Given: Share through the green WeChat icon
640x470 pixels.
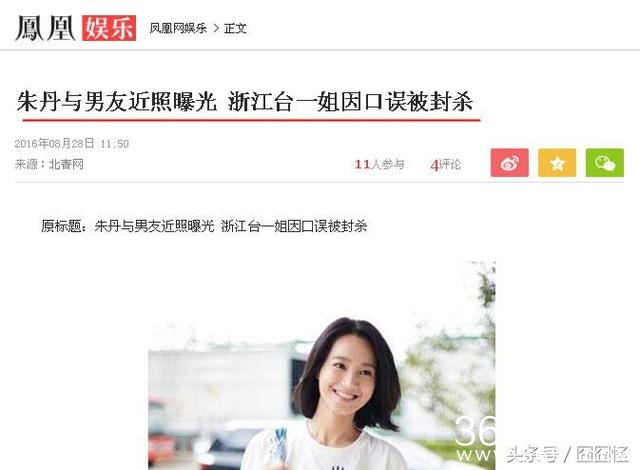Looking at the screenshot, I should [604, 163].
